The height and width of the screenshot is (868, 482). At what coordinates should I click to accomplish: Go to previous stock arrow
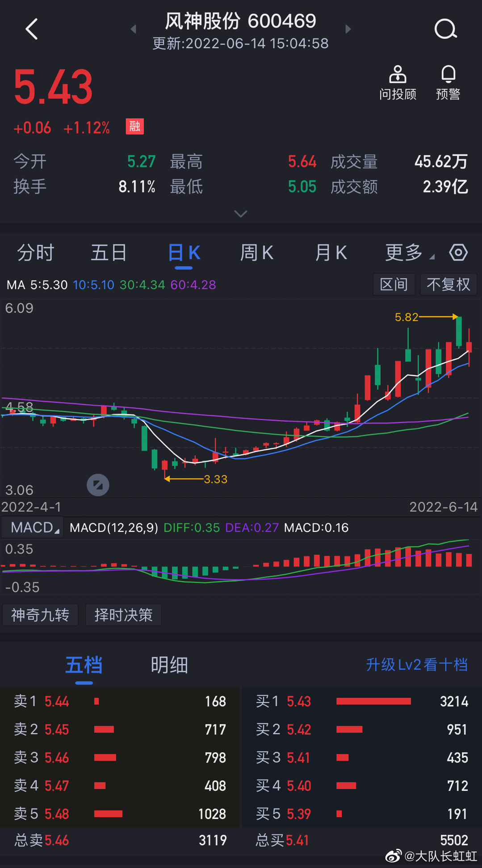[x=134, y=29]
